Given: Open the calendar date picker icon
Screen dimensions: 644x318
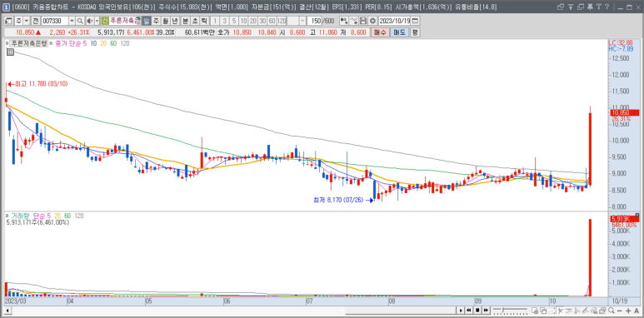Looking at the screenshot, I should (415, 21).
